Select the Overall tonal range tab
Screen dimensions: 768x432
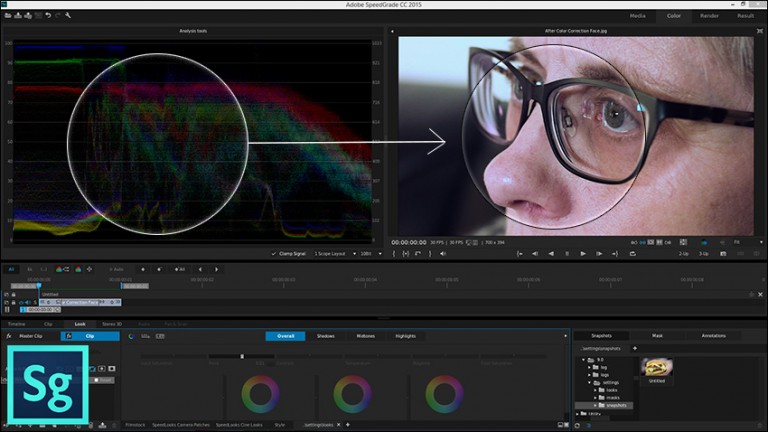[x=286, y=336]
